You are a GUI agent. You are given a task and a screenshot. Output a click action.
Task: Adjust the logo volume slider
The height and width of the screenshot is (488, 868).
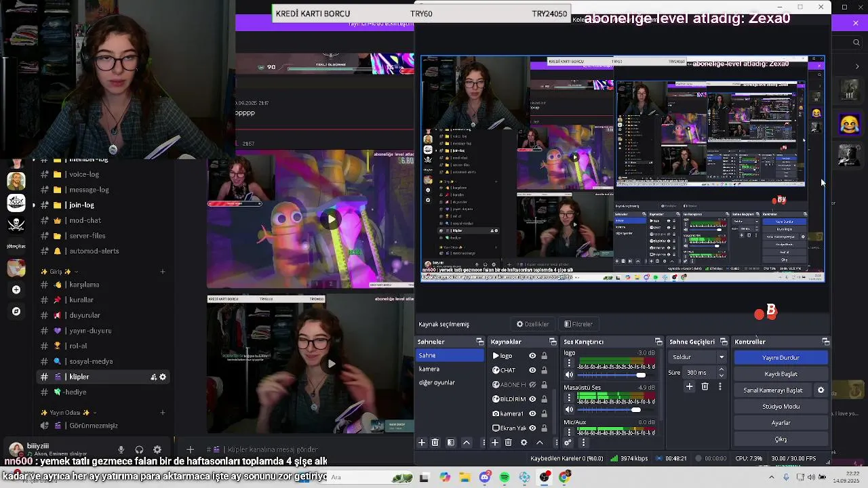point(641,375)
